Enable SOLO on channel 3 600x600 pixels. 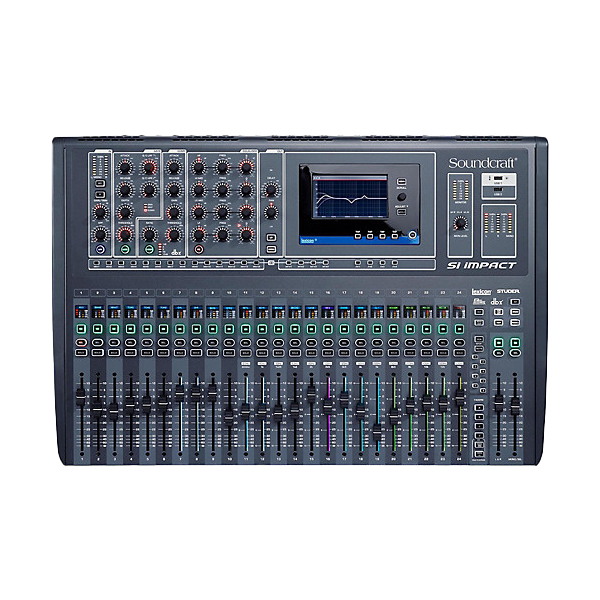[114, 352]
